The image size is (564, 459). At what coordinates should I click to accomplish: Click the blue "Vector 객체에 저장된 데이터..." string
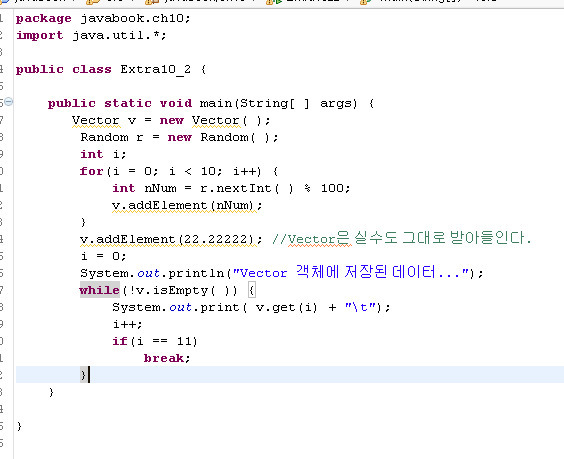pos(351,273)
